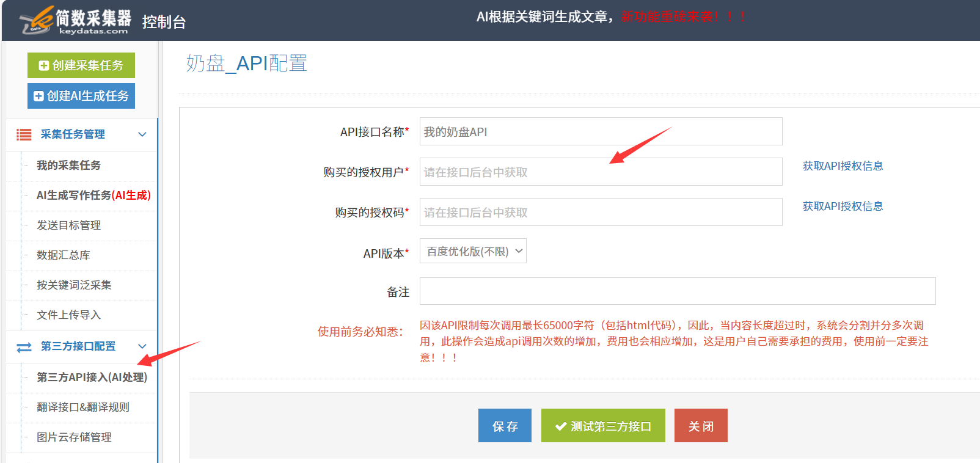Focus the API接口名称 input field

(601, 131)
